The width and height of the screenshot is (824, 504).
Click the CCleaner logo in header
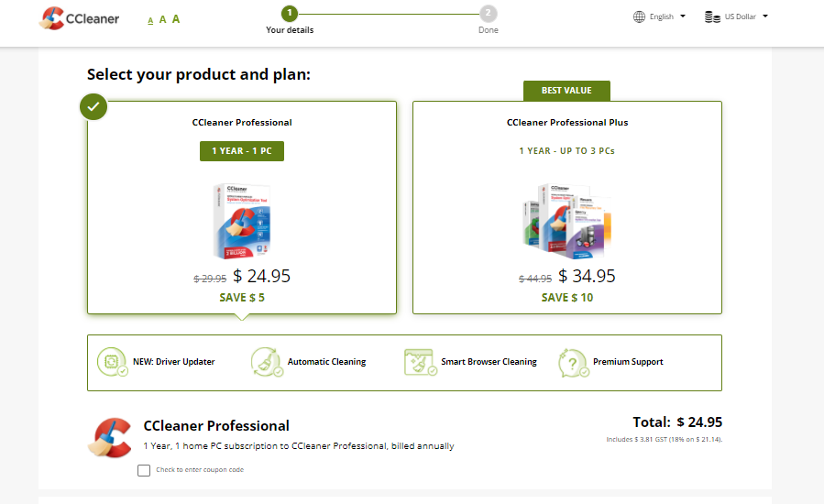click(80, 18)
